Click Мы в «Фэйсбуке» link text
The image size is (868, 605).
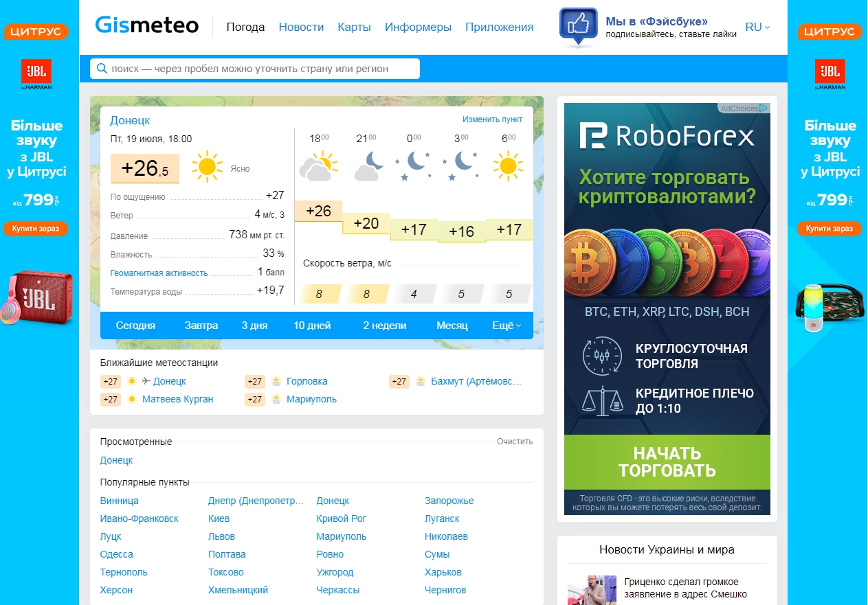tap(657, 21)
